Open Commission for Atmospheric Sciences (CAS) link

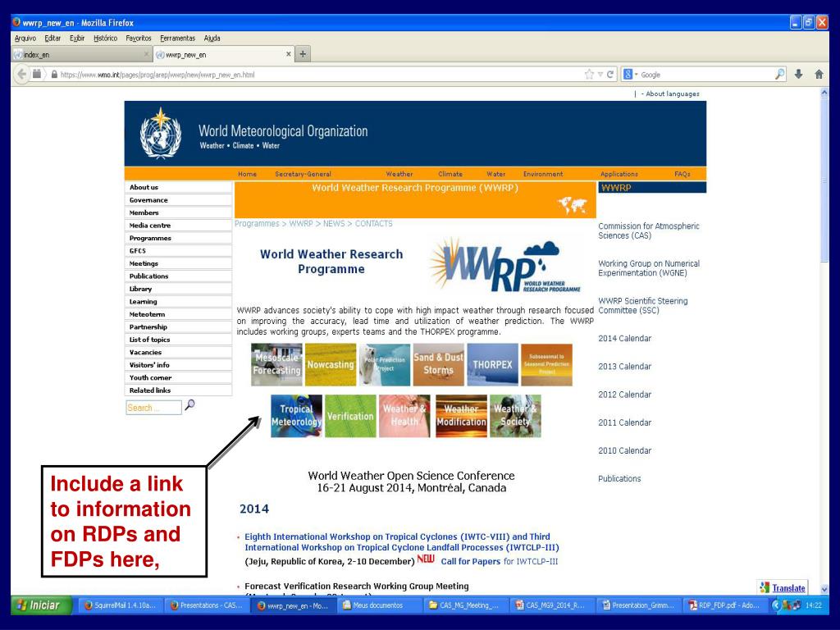(x=649, y=231)
